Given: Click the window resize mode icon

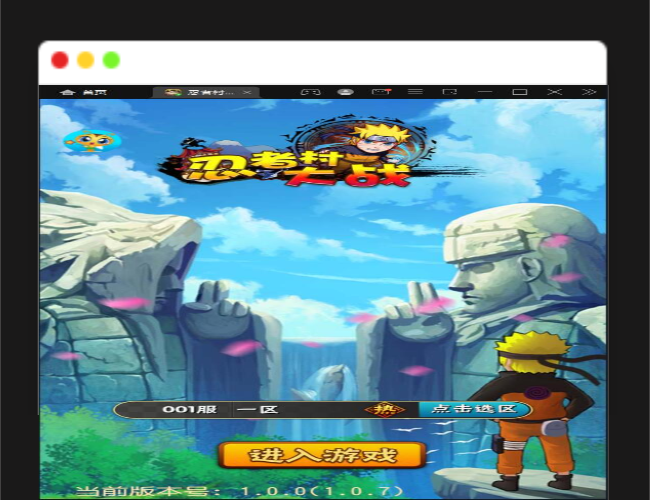Looking at the screenshot, I should click(450, 92).
